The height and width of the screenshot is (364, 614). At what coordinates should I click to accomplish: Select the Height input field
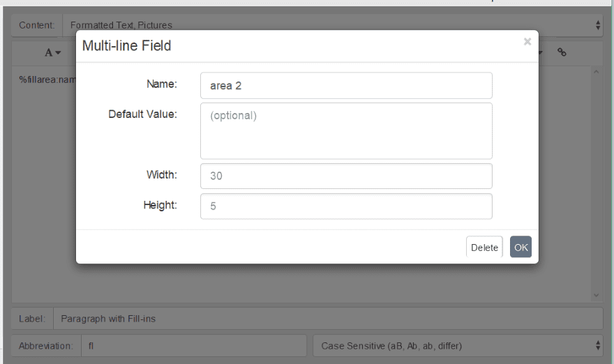[x=346, y=206]
